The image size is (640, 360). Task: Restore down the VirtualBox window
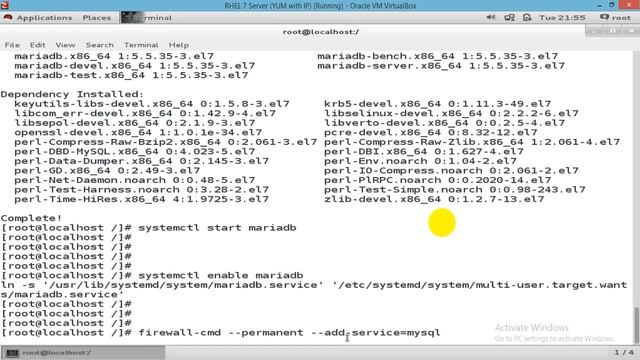[611, 5]
